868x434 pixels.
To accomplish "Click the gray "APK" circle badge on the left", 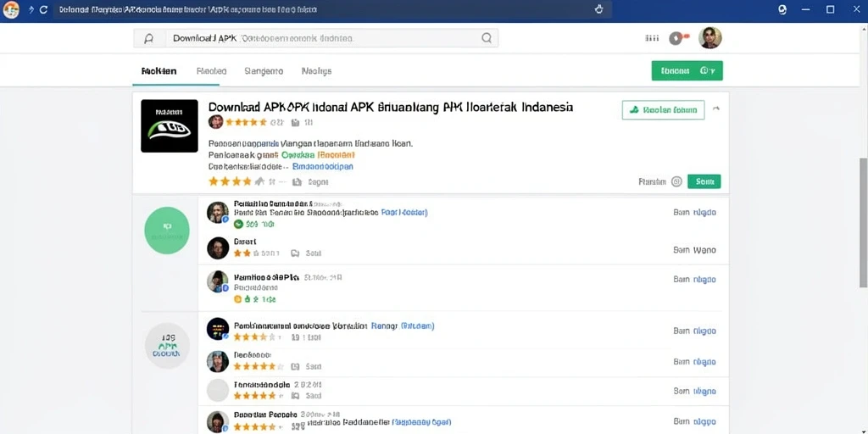I will click(167, 346).
